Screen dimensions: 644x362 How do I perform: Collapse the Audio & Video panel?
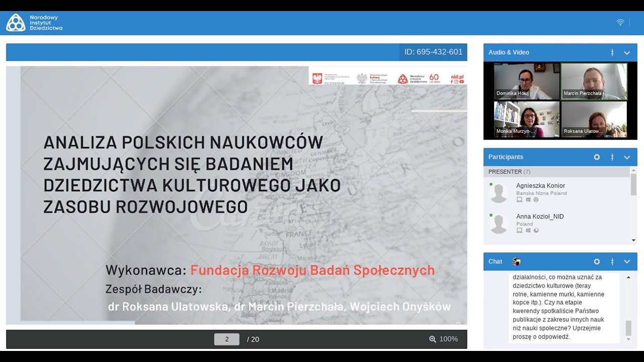coord(627,52)
